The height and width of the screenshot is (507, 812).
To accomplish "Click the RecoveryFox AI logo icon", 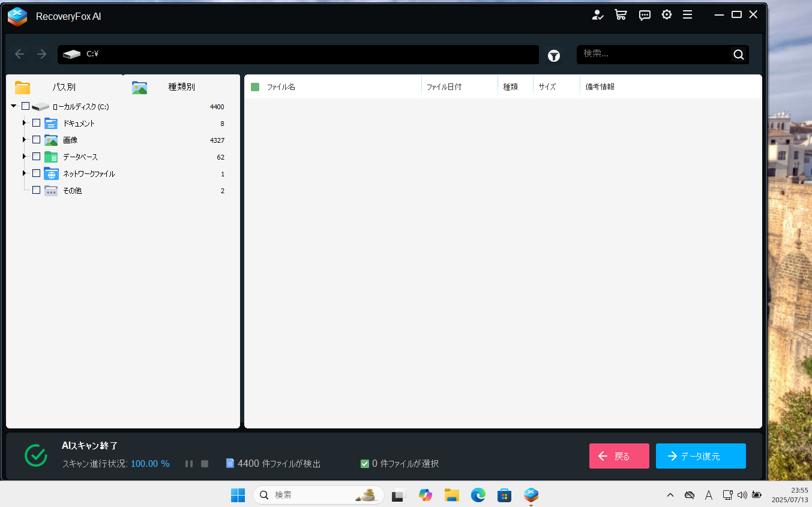I will [x=17, y=17].
